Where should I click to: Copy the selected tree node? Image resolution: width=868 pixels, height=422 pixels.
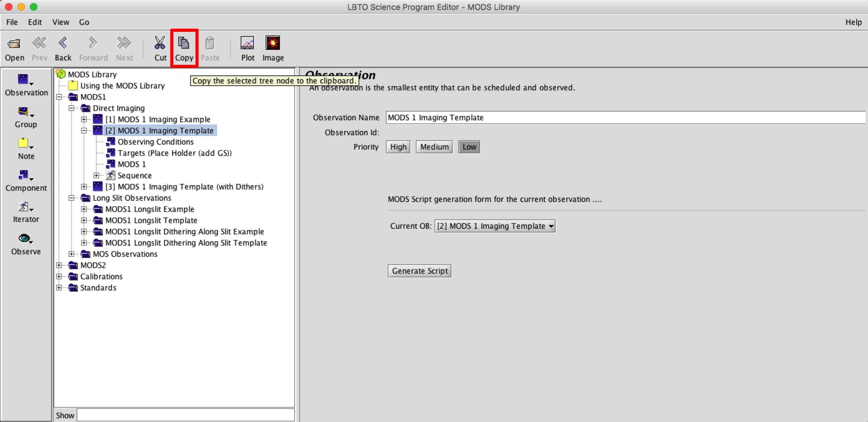(184, 49)
